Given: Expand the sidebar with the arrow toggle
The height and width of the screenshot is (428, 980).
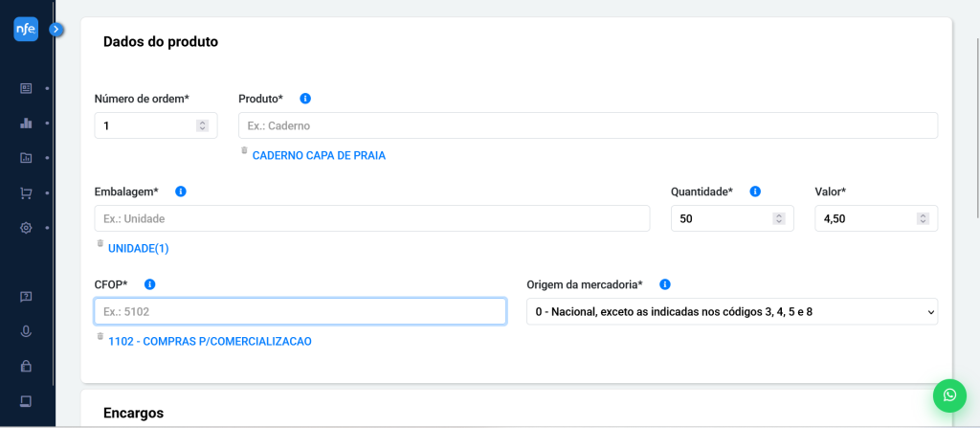Looking at the screenshot, I should click(56, 30).
